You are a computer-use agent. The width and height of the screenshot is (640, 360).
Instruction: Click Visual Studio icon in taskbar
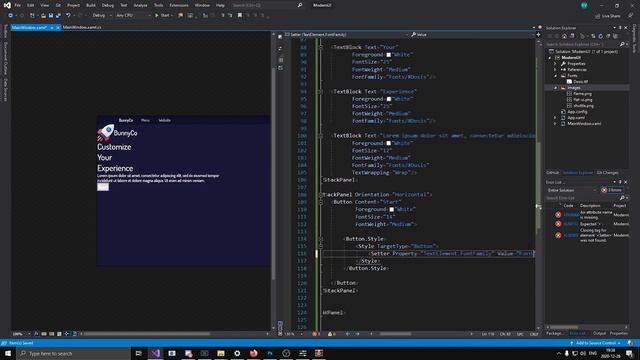pos(156,353)
